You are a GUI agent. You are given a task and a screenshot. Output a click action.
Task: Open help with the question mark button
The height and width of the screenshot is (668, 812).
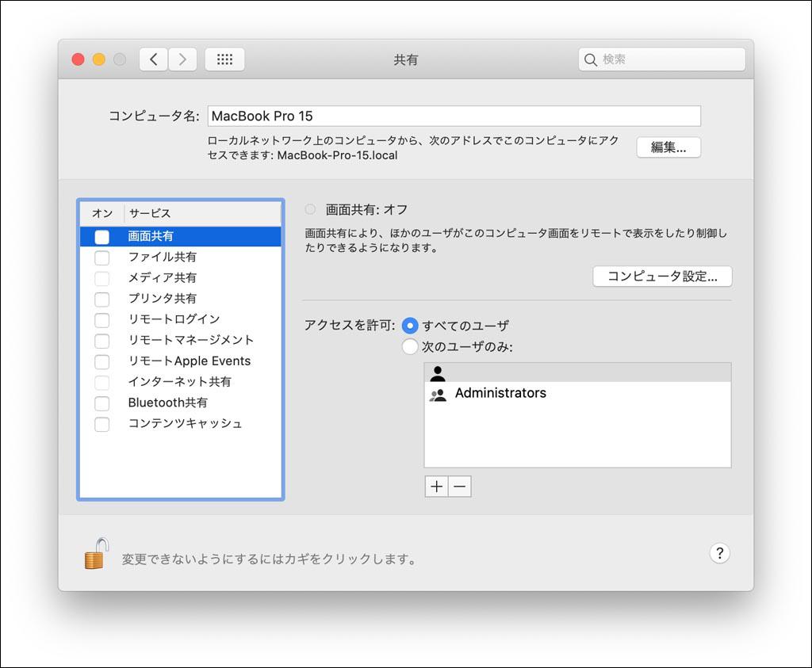click(719, 553)
